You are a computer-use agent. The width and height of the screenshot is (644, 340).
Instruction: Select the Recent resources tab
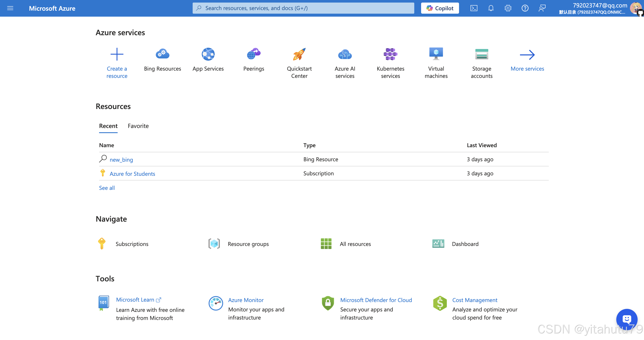tap(108, 126)
